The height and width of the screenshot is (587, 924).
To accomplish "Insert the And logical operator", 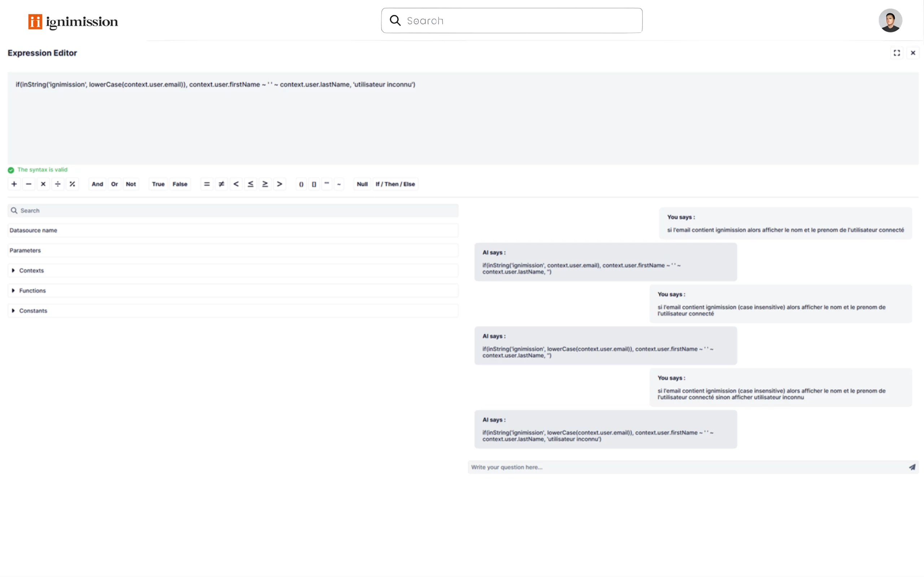I will tap(97, 184).
